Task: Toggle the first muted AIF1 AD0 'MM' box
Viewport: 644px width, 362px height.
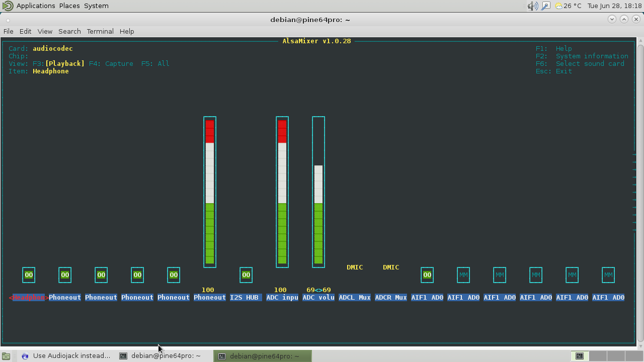Action: click(463, 275)
